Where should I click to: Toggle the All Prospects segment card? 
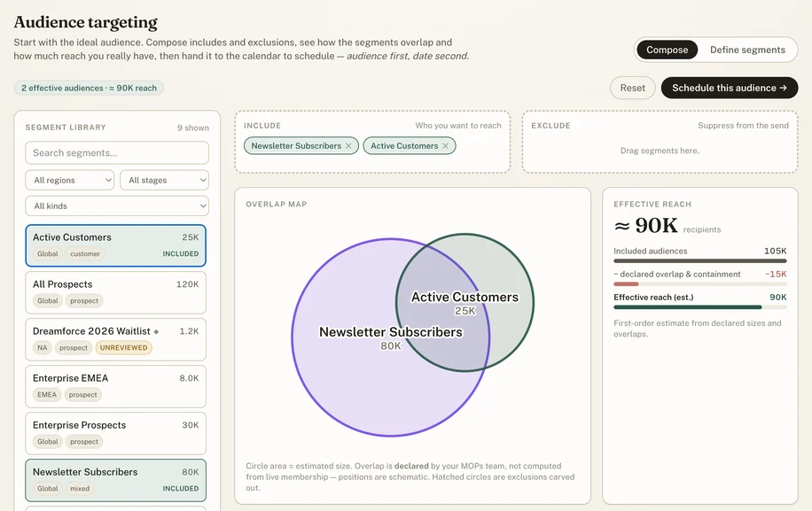(115, 292)
